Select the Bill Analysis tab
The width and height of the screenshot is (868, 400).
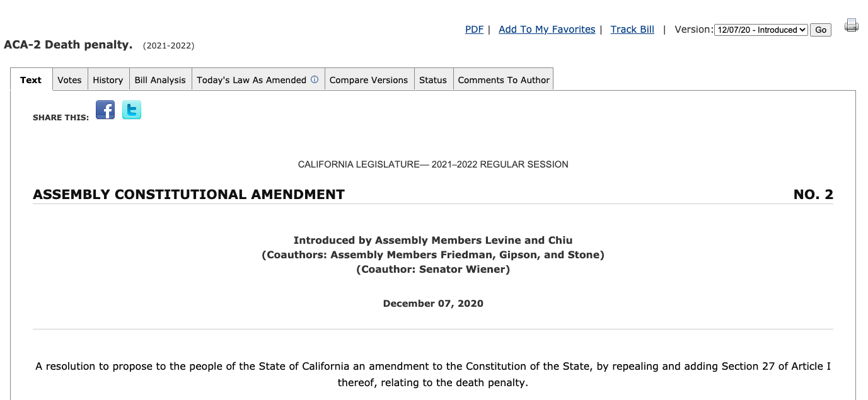[x=160, y=80]
